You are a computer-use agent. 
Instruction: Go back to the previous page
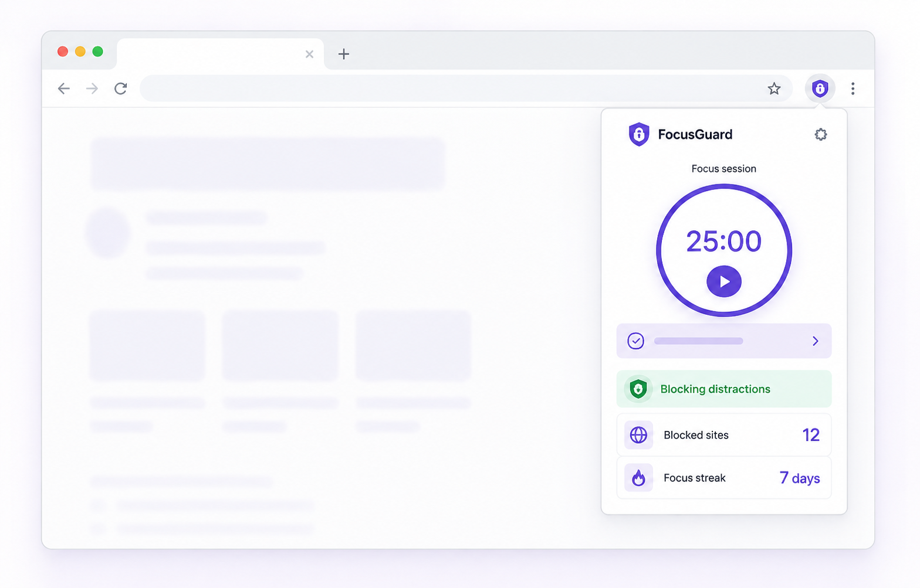(63, 89)
